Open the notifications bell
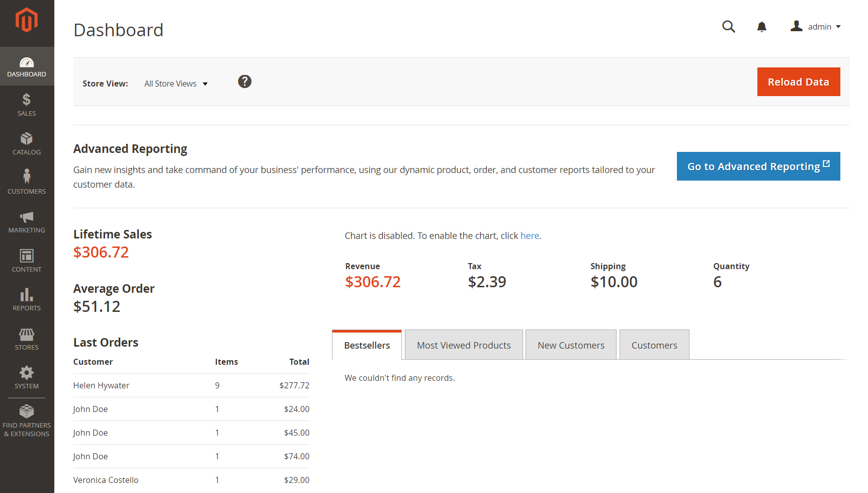This screenshot has height=493, width=868. click(x=762, y=27)
